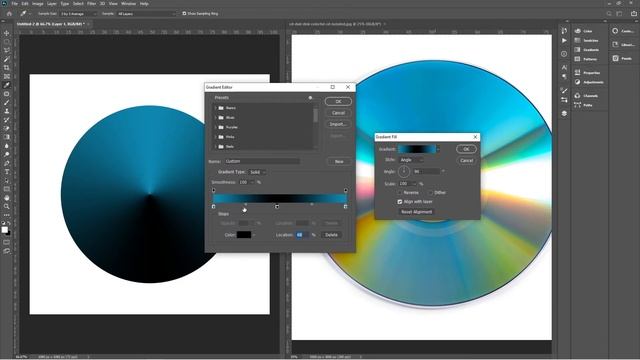Image resolution: width=640 pixels, height=360 pixels.
Task: Open the File menu
Action: point(15,4)
